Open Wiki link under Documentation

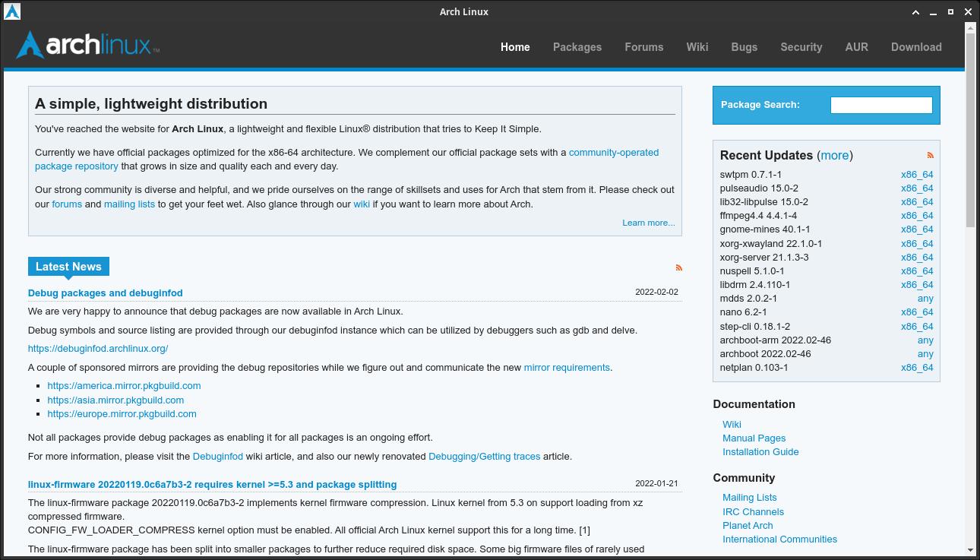click(732, 424)
